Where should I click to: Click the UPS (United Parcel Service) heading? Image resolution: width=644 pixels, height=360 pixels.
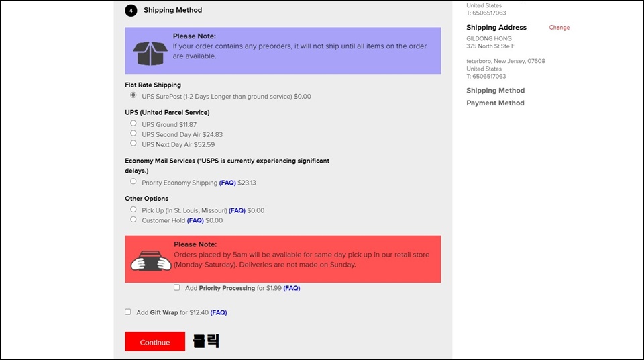point(167,112)
